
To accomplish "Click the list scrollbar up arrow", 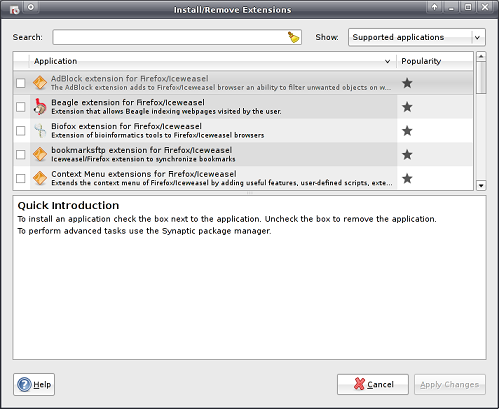I will pyautogui.click(x=481, y=56).
